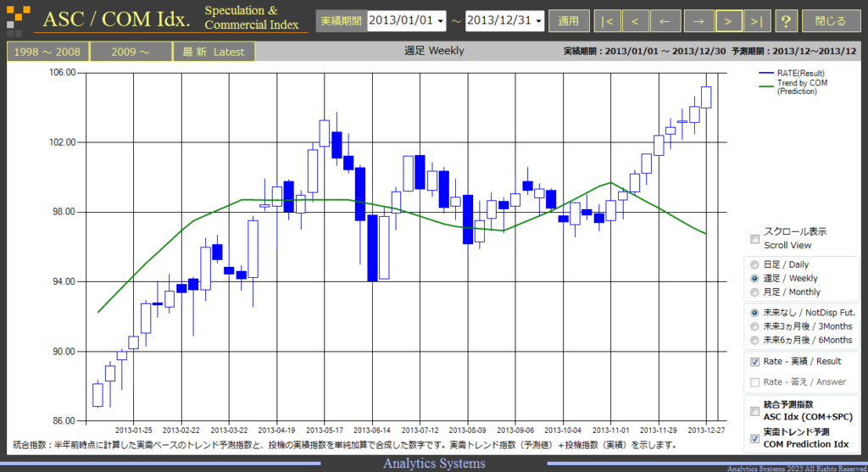Image resolution: width=868 pixels, height=472 pixels.
Task: Click the right arrow navigation button
Action: (x=698, y=21)
